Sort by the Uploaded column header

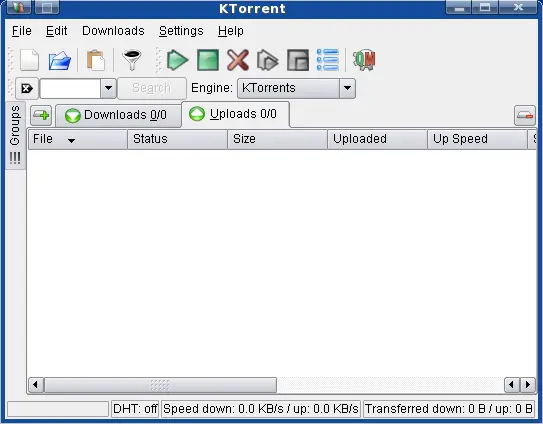tap(377, 139)
